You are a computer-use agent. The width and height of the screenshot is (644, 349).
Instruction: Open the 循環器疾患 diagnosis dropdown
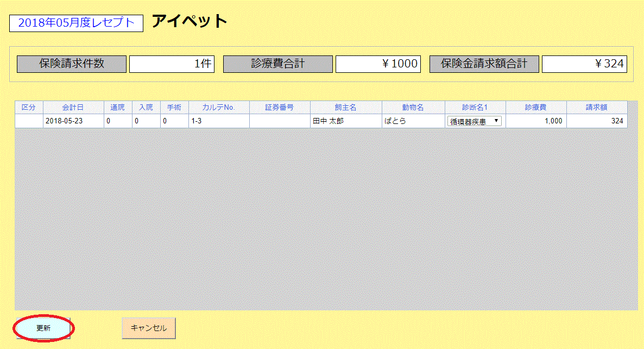(474, 121)
